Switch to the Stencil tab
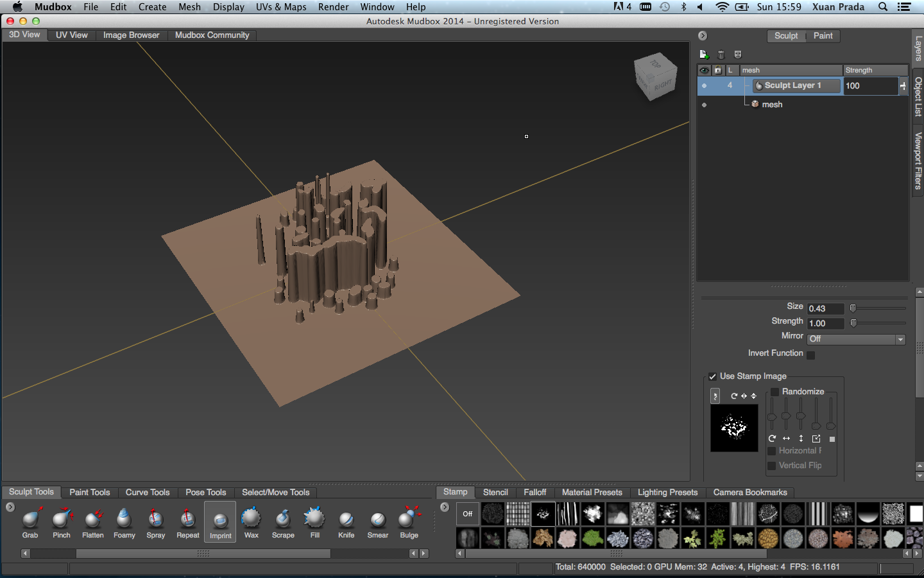 pyautogui.click(x=495, y=493)
